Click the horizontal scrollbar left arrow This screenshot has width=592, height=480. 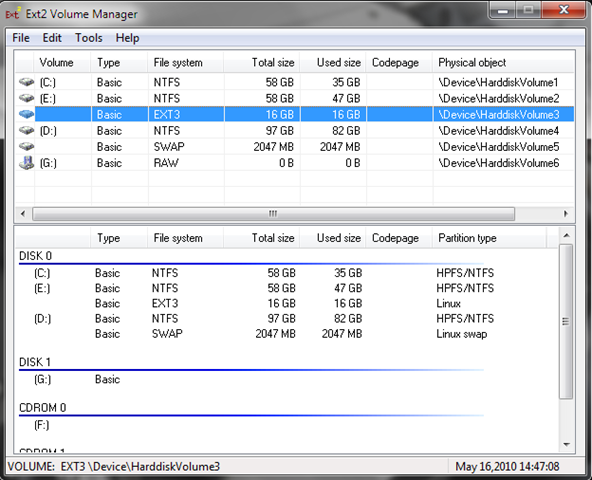point(23,214)
